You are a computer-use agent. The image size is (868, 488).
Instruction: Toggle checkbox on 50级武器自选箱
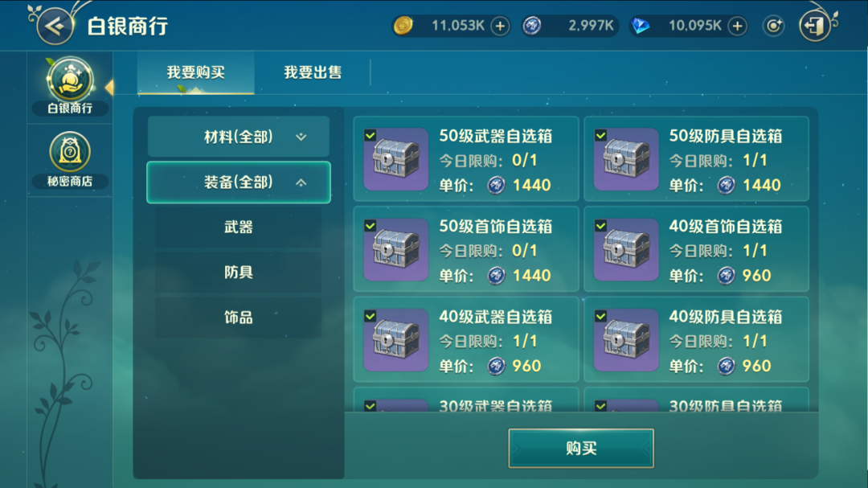click(371, 135)
